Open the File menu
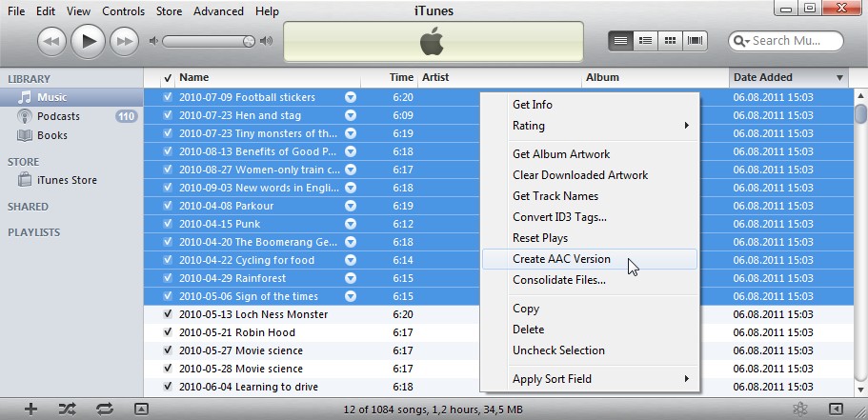Viewport: 868px width, 420px height. pyautogui.click(x=16, y=11)
